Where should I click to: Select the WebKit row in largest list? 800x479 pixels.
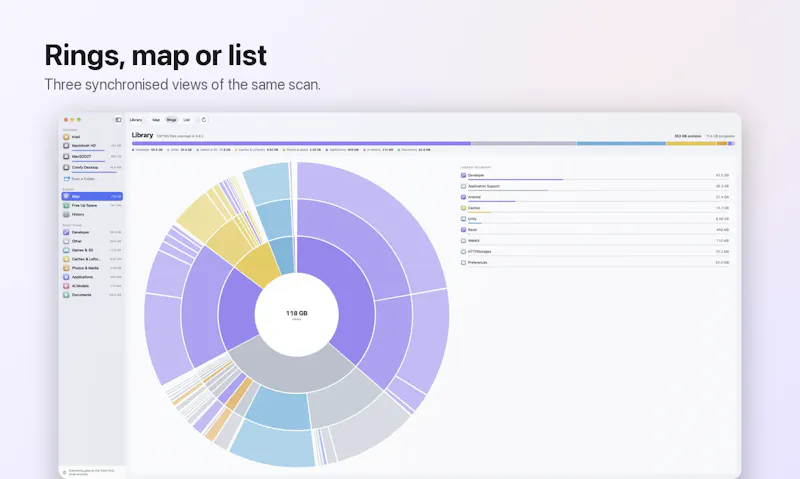click(x=595, y=241)
